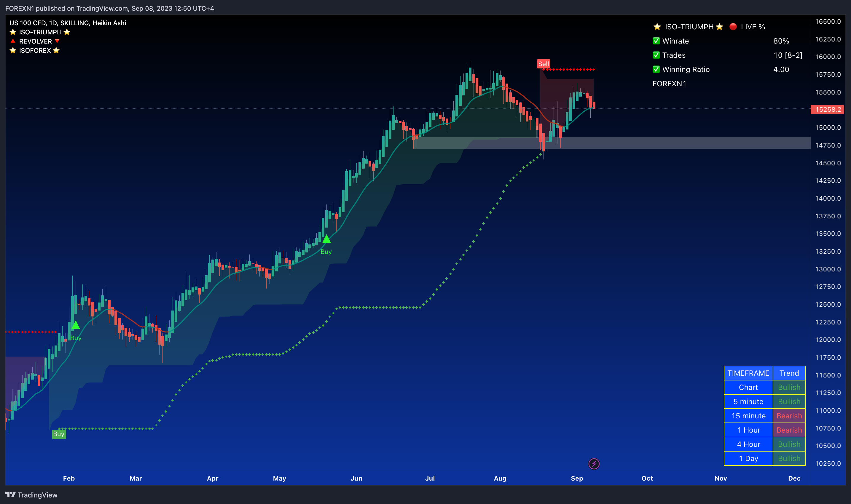The image size is (851, 504).
Task: Click the Chart row label in the table
Action: (748, 387)
